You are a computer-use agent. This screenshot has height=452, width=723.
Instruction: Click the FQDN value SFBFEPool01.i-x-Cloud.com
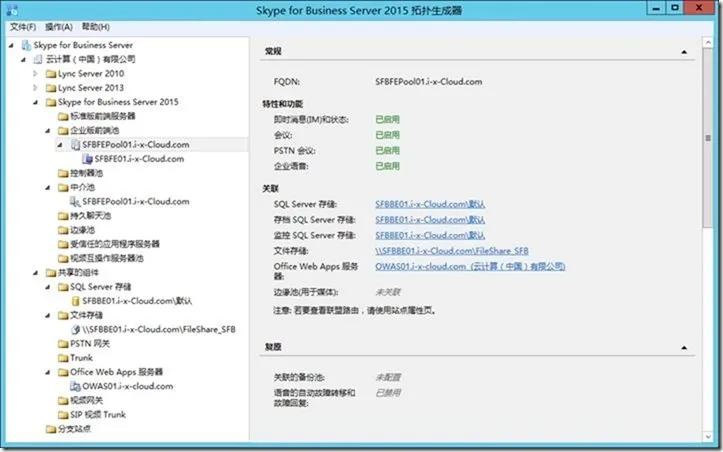point(428,82)
